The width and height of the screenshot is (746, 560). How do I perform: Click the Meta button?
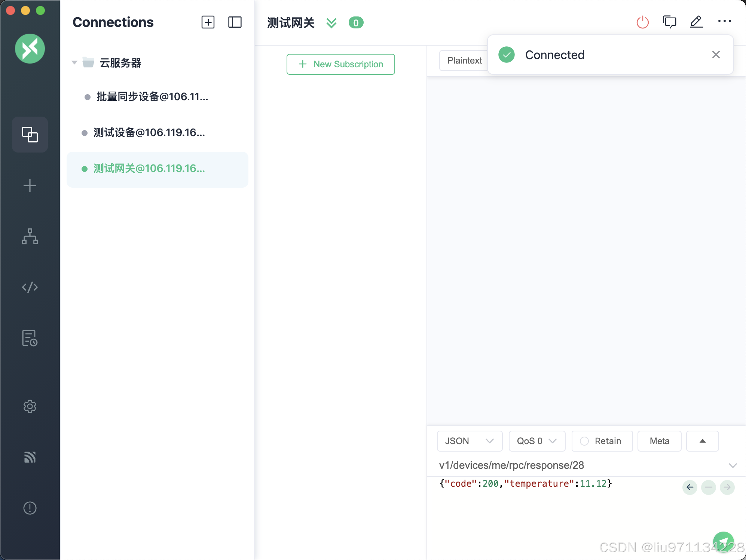tap(659, 441)
